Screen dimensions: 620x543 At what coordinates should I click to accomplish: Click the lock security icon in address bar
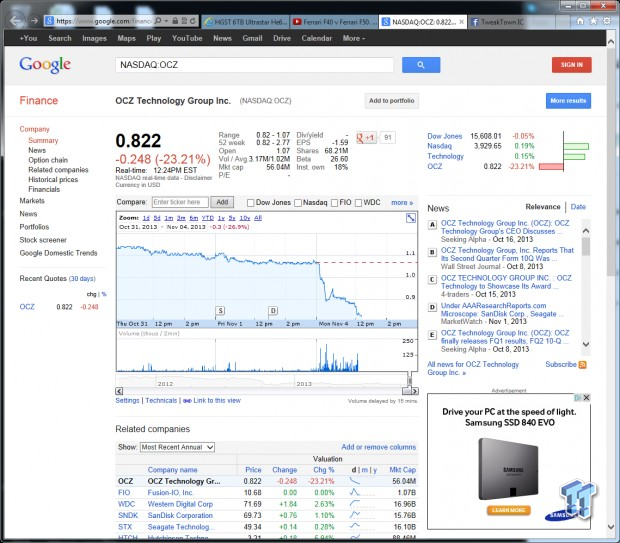175,21
